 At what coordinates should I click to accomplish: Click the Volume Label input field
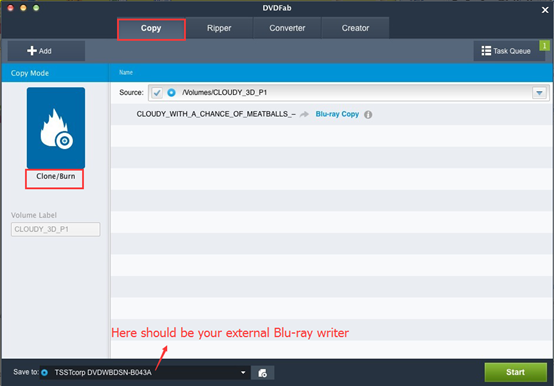(x=55, y=229)
